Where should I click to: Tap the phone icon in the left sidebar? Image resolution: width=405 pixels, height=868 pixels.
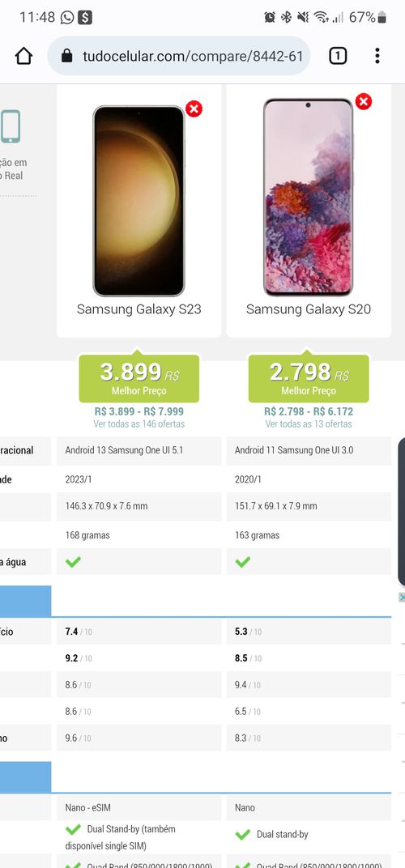click(11, 127)
